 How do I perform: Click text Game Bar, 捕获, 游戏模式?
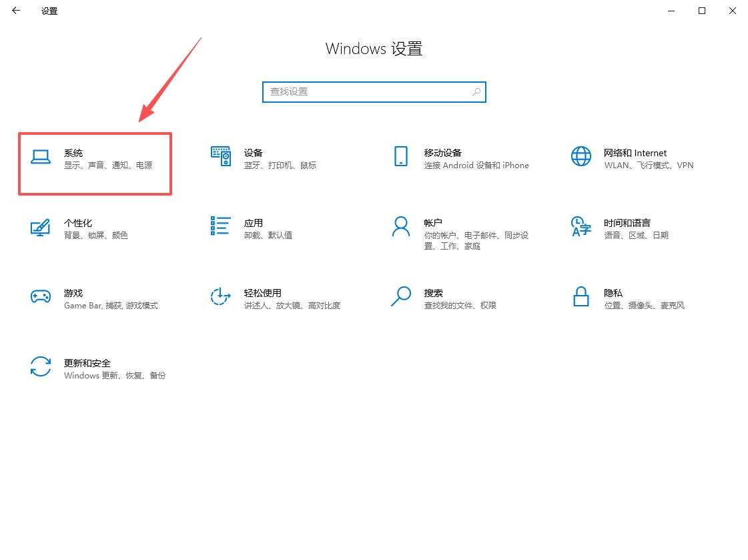[111, 306]
